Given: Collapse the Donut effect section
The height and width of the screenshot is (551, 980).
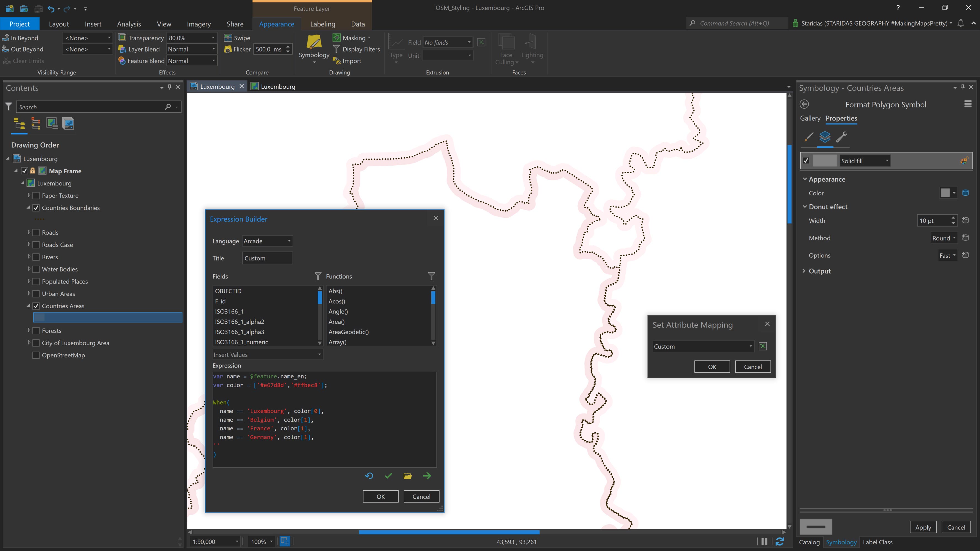Looking at the screenshot, I should (x=805, y=206).
